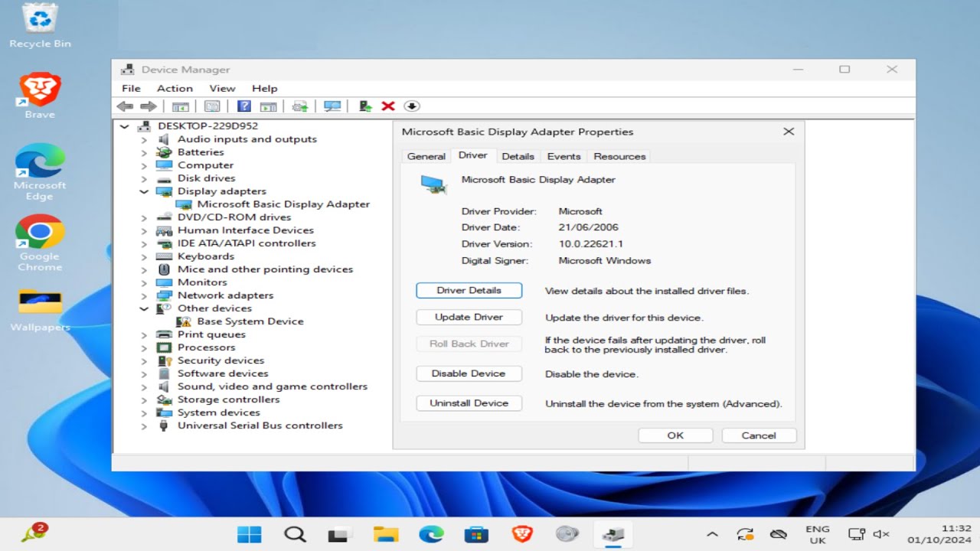Select 'Universal Serial Bus controllers' row

click(250, 425)
